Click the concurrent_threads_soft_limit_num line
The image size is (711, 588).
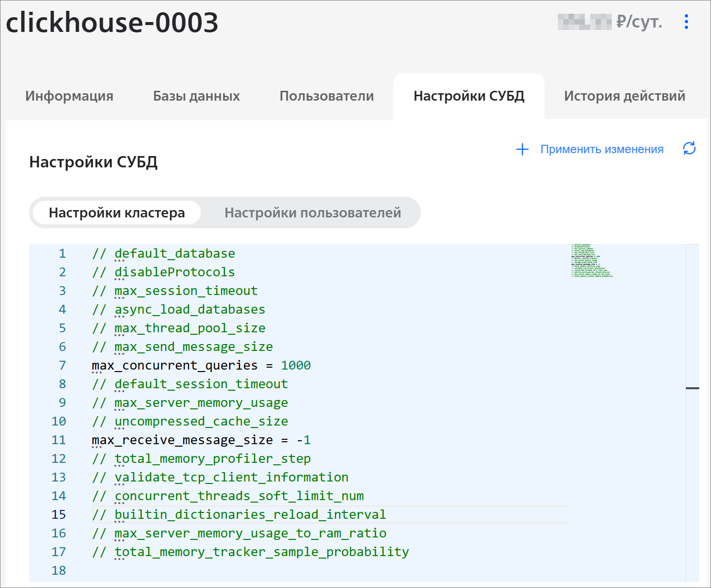pyautogui.click(x=228, y=496)
